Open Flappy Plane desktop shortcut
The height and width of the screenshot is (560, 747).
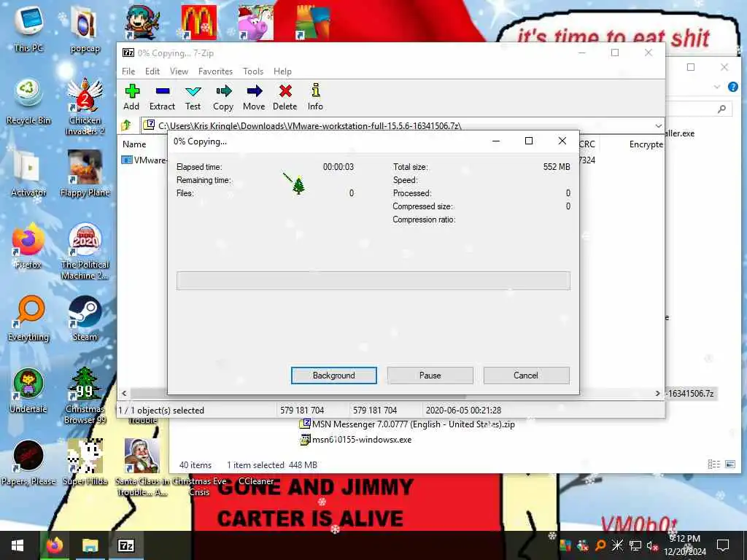click(x=85, y=174)
